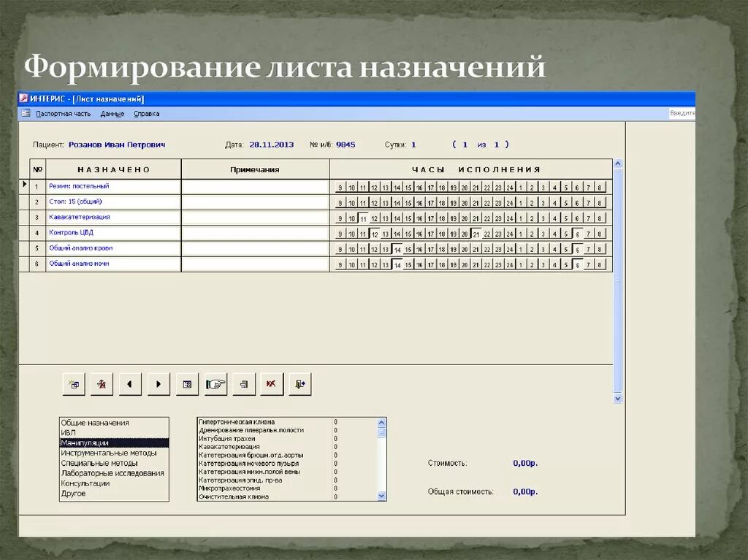Click the ИНТЕРИС application icon in title bar
Screen dimensions: 748x560
click(23, 99)
